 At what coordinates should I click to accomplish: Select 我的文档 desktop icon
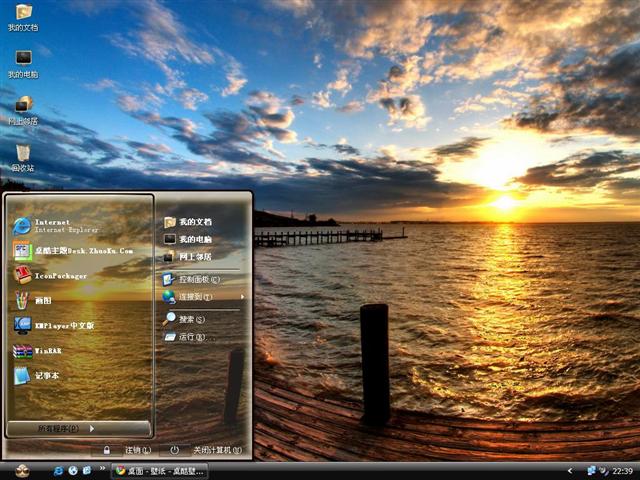click(x=22, y=17)
